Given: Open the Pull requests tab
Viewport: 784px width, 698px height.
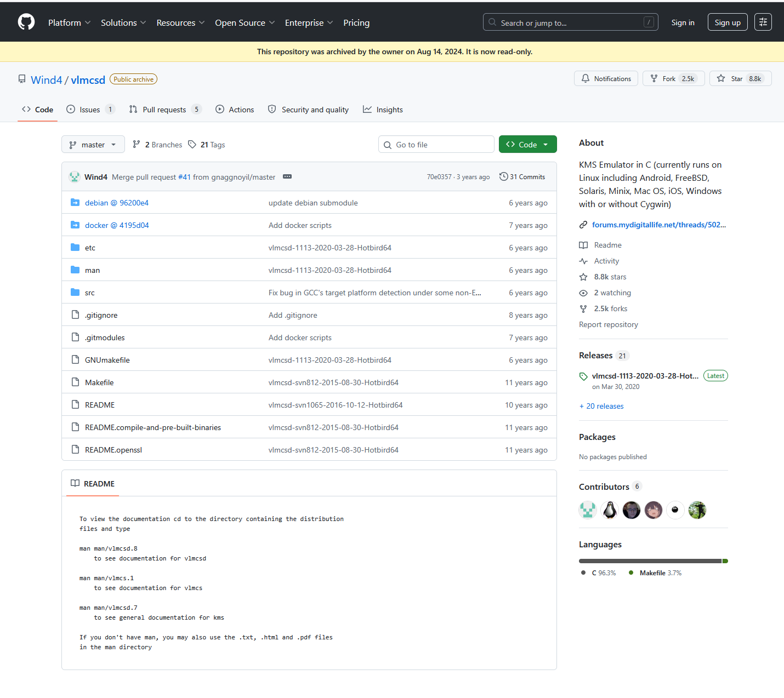Looking at the screenshot, I should click(165, 110).
